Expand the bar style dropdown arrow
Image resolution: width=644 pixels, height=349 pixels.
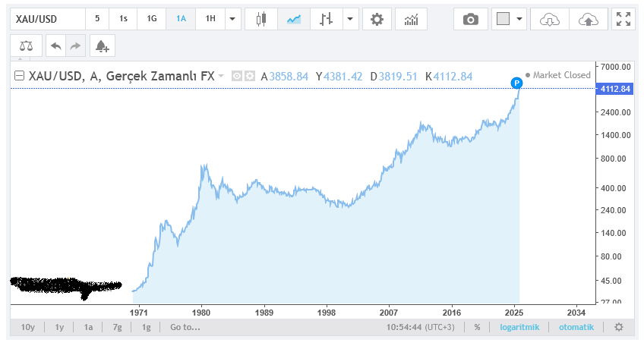pyautogui.click(x=349, y=20)
